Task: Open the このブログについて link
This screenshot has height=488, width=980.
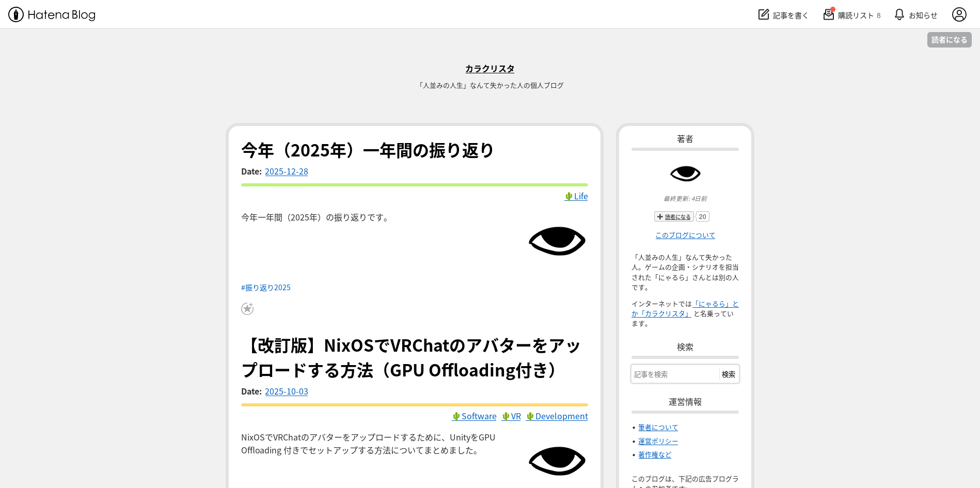Action: coord(685,235)
